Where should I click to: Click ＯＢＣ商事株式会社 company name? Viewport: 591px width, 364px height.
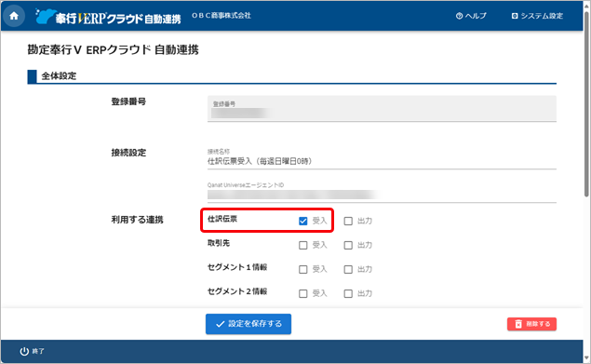click(x=222, y=16)
